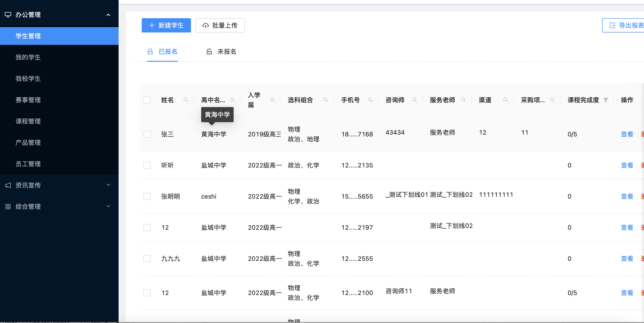Click the 咨询师11 cell
644x323 pixels.
(x=399, y=291)
